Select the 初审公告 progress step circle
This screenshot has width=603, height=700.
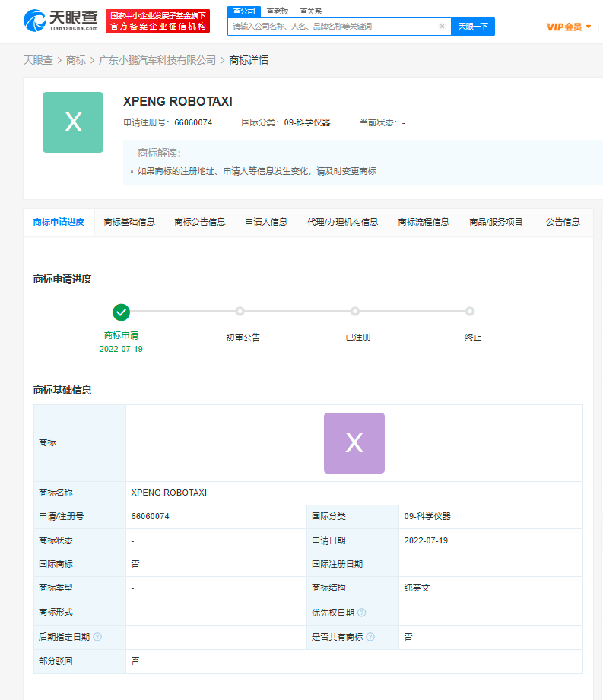point(240,311)
